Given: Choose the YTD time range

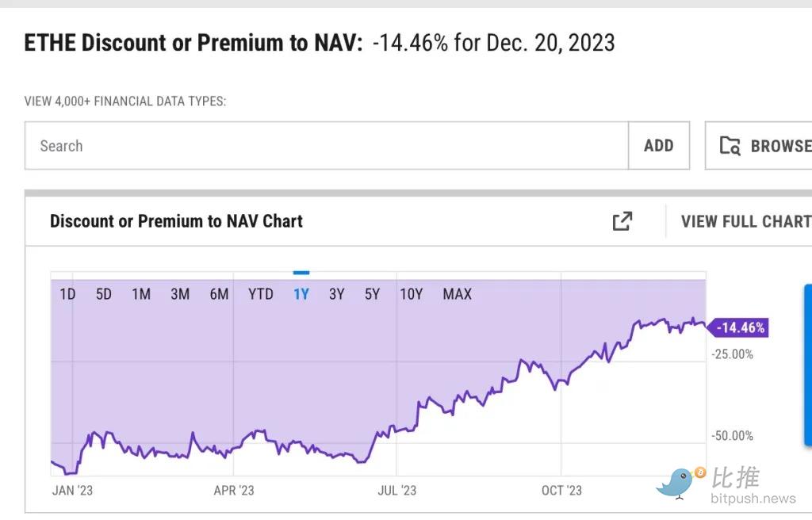Looking at the screenshot, I should [x=261, y=294].
